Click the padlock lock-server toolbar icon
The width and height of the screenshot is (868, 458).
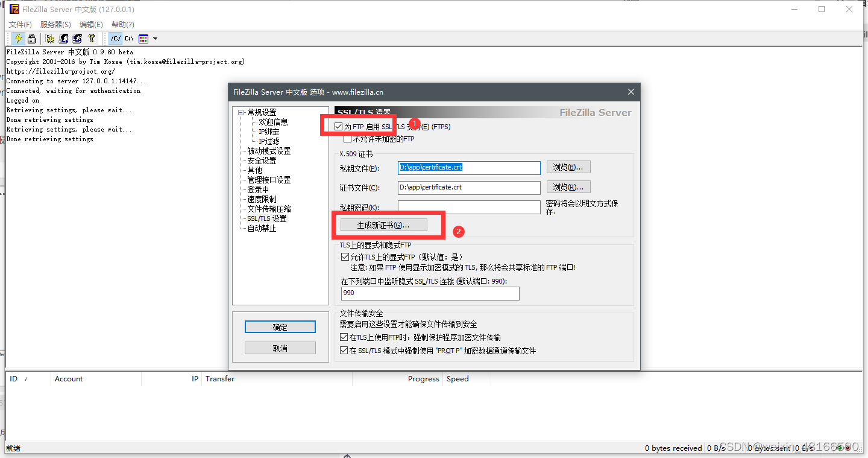pos(31,39)
